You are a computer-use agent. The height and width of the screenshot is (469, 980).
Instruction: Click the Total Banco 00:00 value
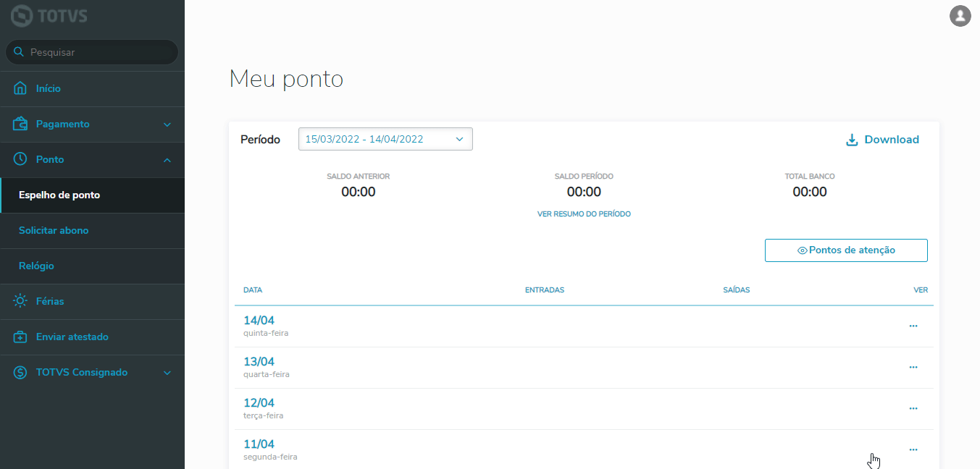(810, 192)
